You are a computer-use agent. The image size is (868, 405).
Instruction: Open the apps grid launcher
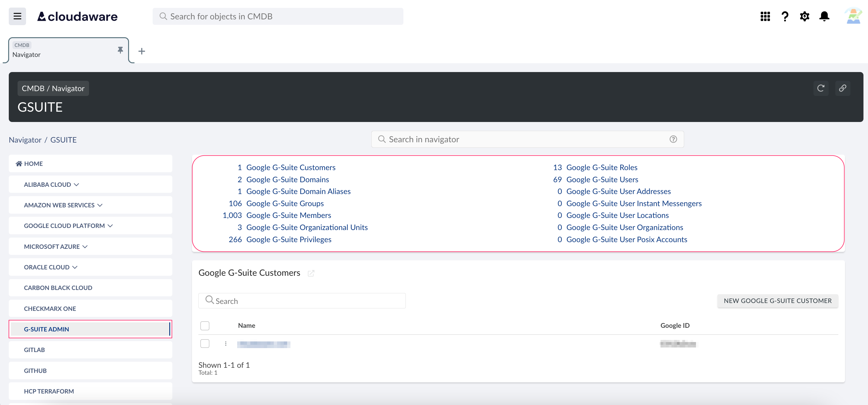(x=765, y=16)
